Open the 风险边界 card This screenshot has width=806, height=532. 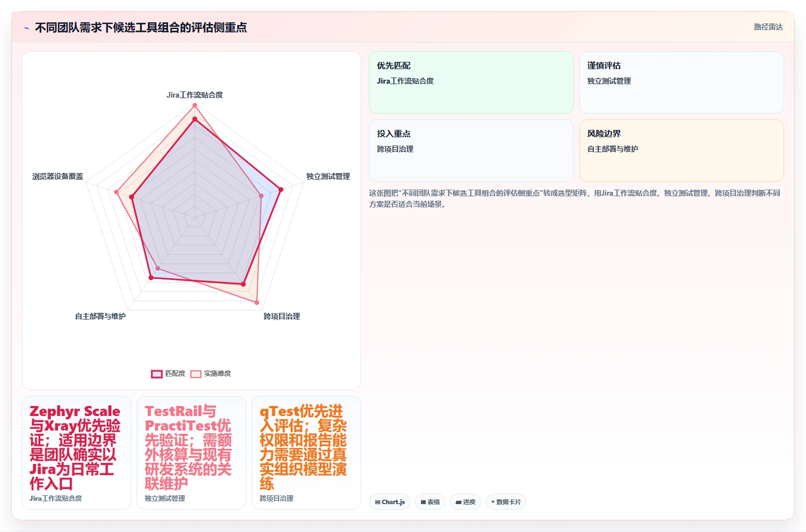click(x=682, y=151)
